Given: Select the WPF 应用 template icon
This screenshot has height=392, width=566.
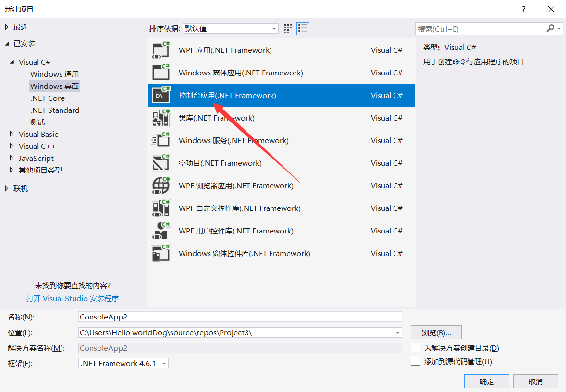Looking at the screenshot, I should [x=160, y=50].
